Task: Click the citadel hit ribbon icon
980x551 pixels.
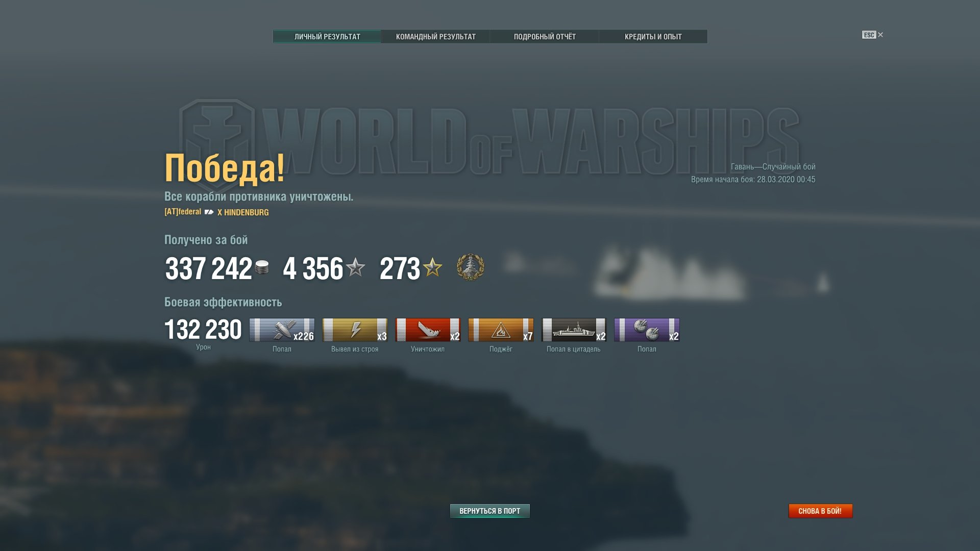Action: pyautogui.click(x=574, y=330)
